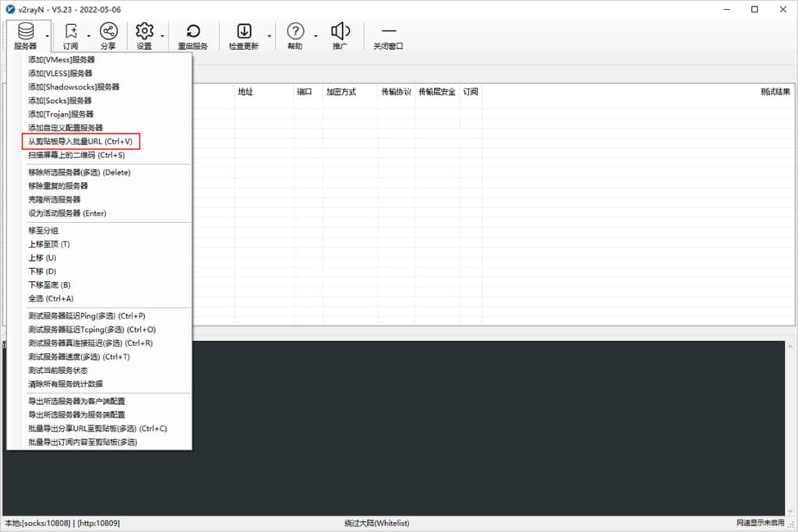
Task: Click the 订阅 subscription toolbar icon
Action: coord(69,32)
